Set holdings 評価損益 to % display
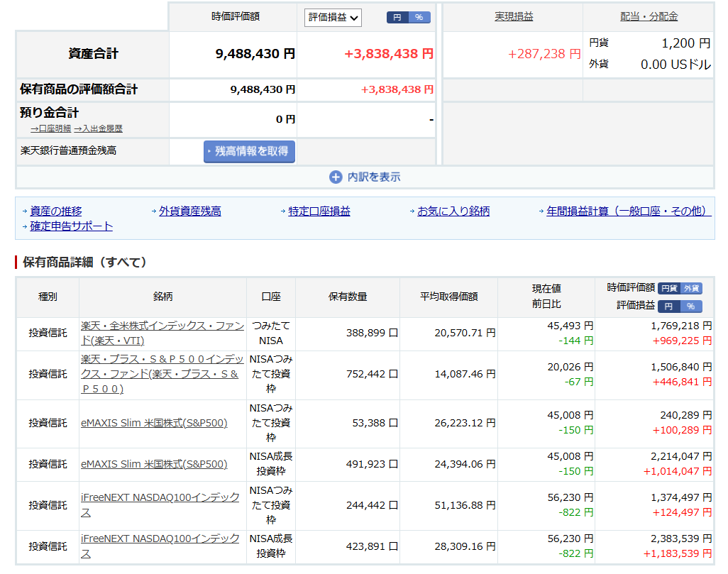This screenshot has height=574, width=728. pyautogui.click(x=691, y=307)
